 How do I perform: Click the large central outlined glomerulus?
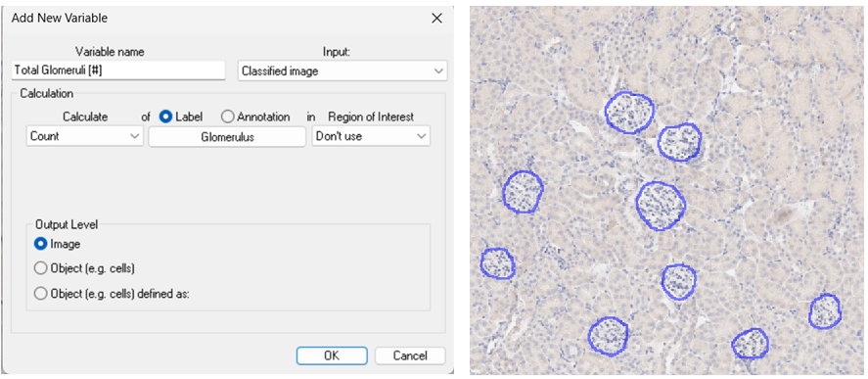(661, 206)
